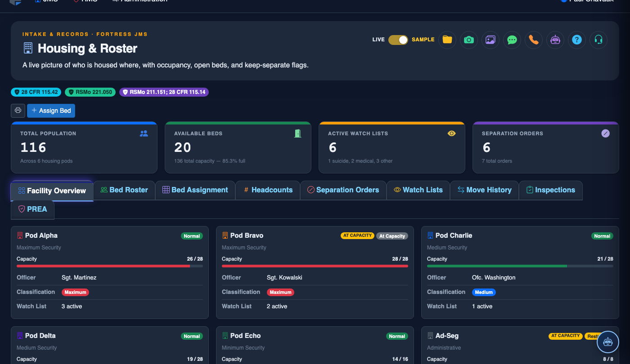Click the Assign Bed button
Screen dimensions: 630x364
51,111
